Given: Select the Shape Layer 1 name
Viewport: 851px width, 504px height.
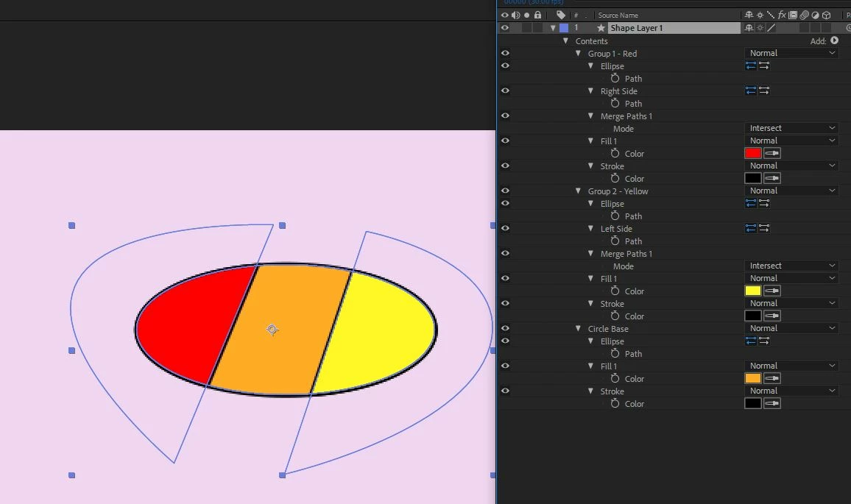Looking at the screenshot, I should click(636, 28).
